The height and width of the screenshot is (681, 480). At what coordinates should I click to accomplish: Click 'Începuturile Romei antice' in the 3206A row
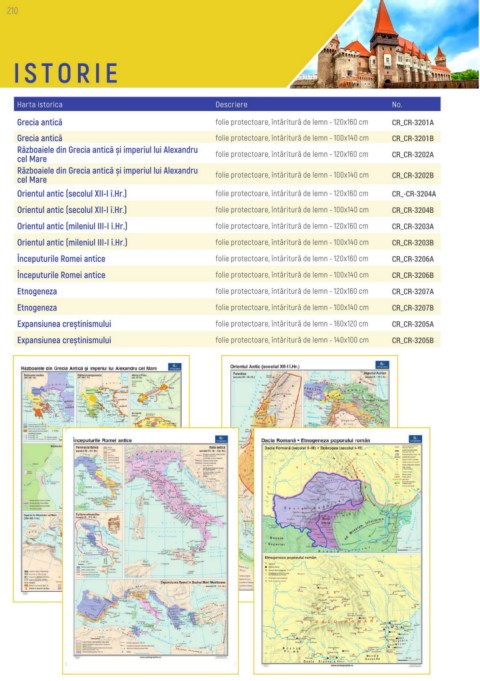coord(61,259)
